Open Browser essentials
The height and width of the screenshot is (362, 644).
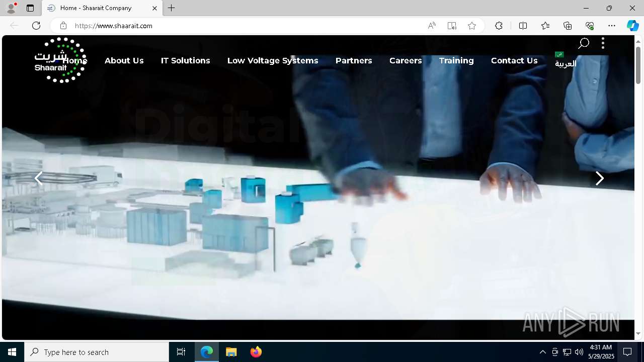(x=590, y=26)
